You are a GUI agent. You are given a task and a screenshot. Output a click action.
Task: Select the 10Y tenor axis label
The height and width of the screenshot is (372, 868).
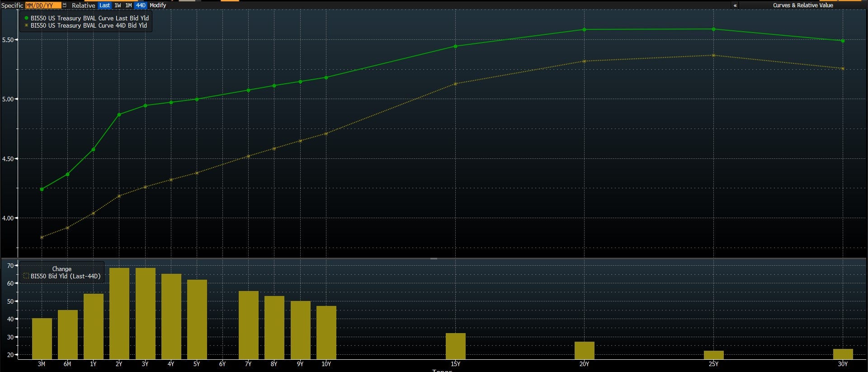326,364
